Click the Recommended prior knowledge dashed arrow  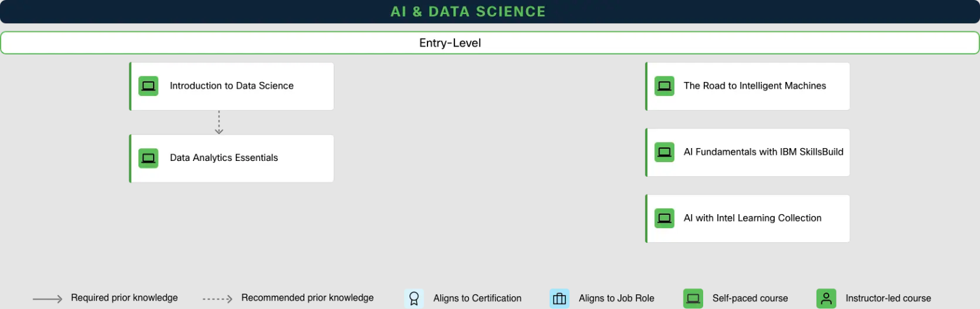click(217, 299)
